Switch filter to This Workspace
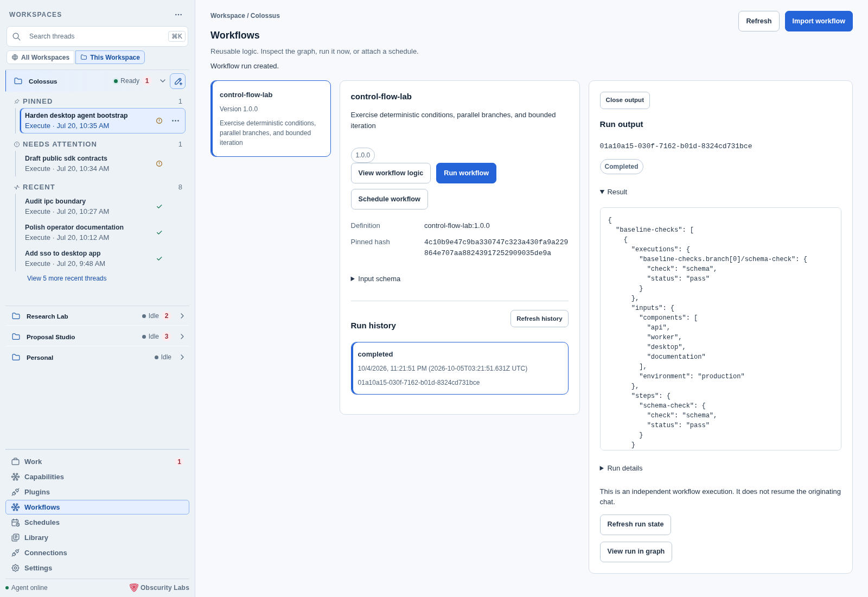This screenshot has width=868, height=597. click(x=110, y=58)
